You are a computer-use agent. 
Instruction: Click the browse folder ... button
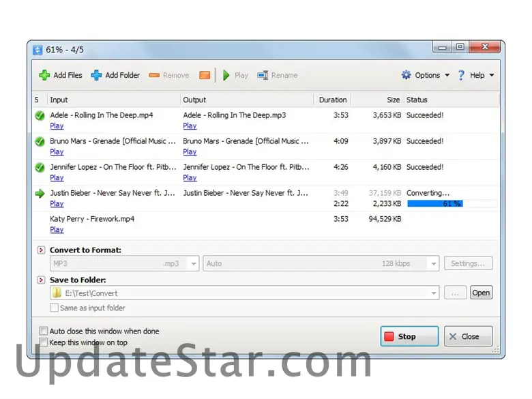pyautogui.click(x=456, y=293)
